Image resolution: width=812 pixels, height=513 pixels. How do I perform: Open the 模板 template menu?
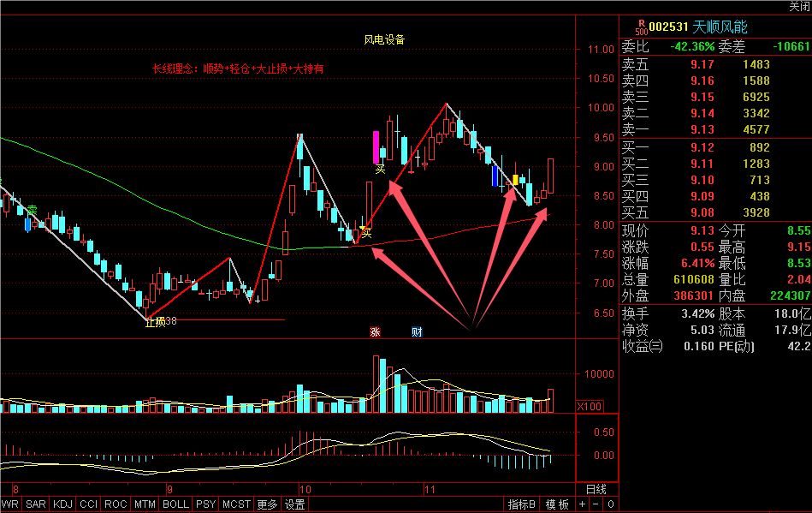[557, 504]
